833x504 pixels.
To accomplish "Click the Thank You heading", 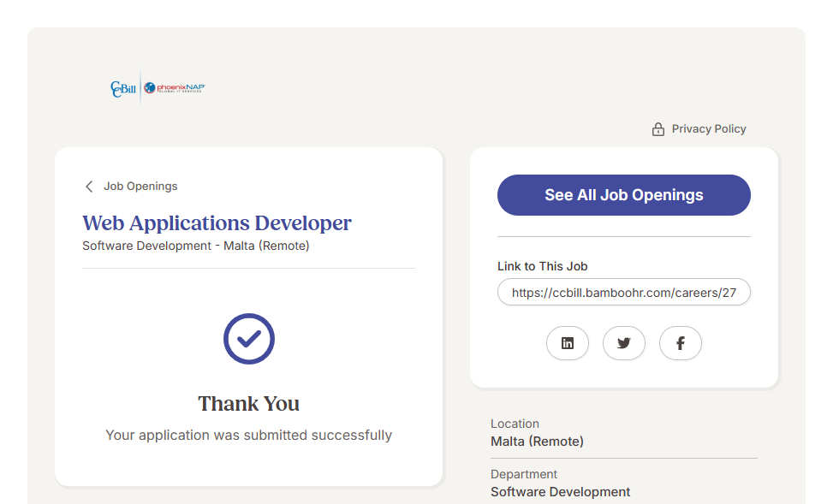I will tap(249, 404).
